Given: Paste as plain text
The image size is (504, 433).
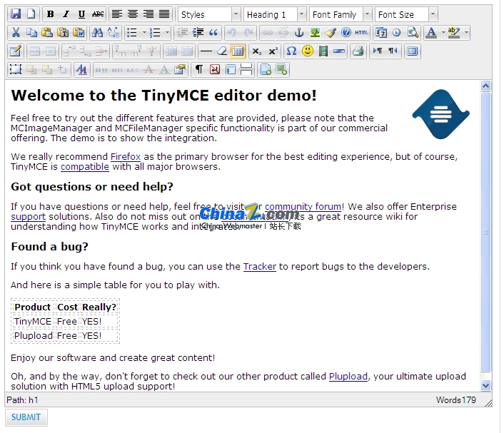Looking at the screenshot, I should [x=63, y=32].
